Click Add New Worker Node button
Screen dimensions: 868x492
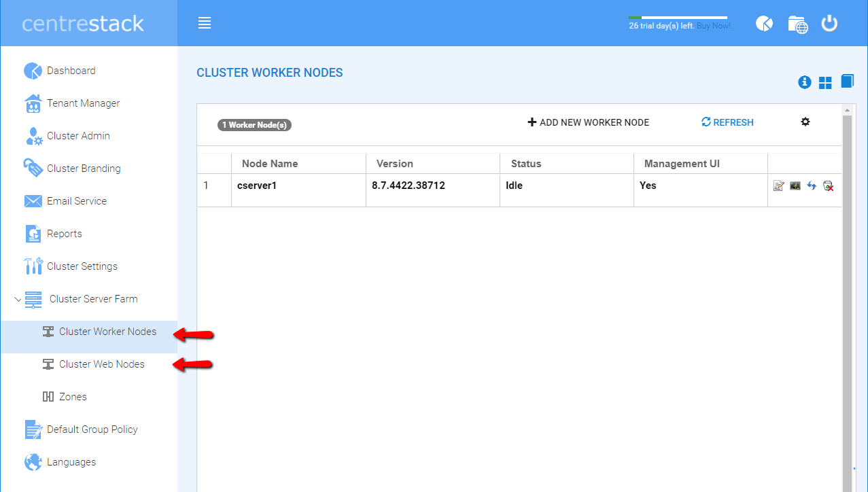tap(589, 122)
